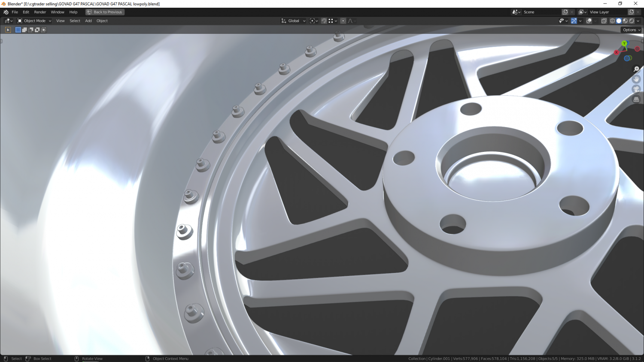
Task: Open proportional editing falloff dropdown
Action: tap(352, 21)
